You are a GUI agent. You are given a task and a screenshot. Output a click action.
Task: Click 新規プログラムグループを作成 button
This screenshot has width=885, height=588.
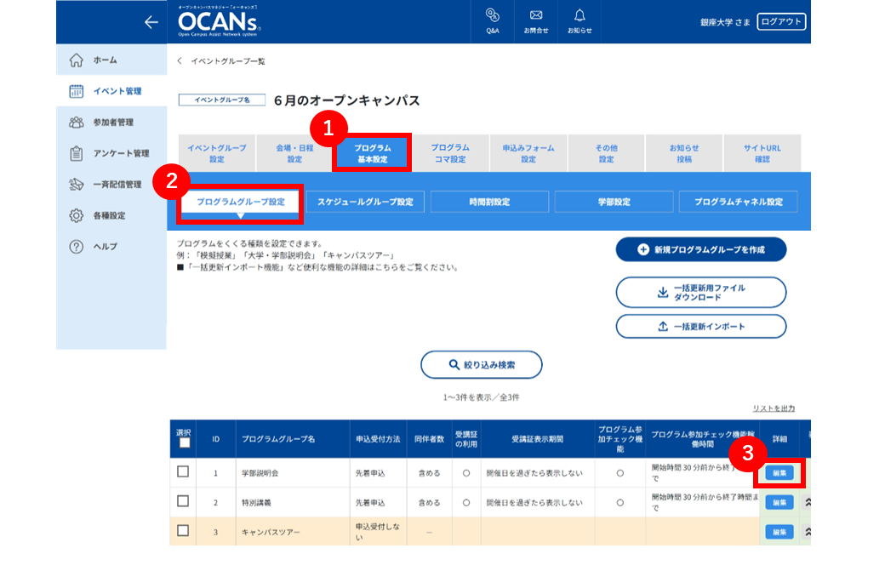[701, 249]
